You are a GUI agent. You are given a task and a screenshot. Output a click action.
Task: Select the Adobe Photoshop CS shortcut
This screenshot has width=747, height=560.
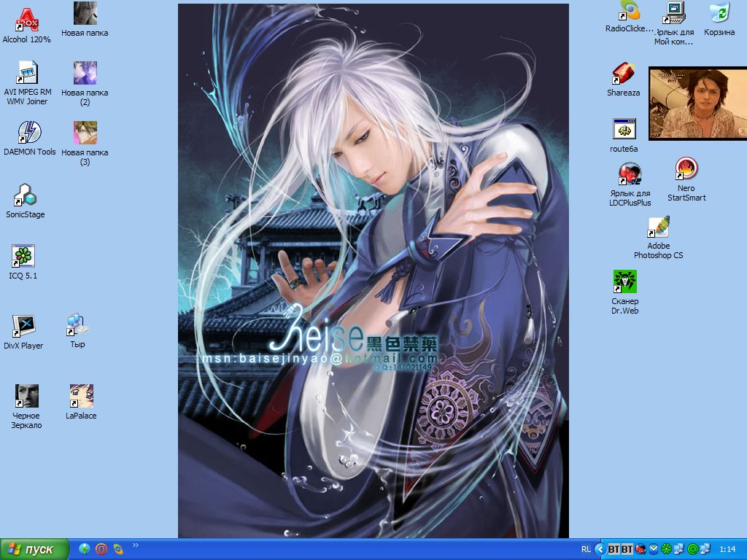[x=659, y=237]
